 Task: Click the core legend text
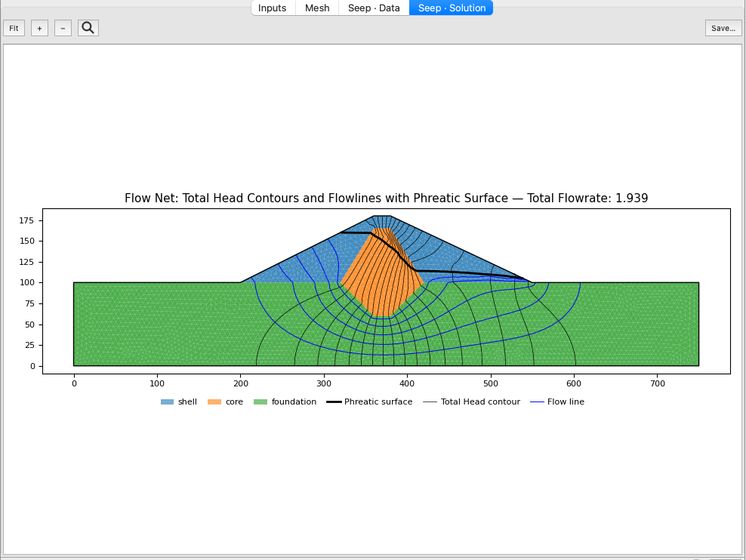coord(234,402)
